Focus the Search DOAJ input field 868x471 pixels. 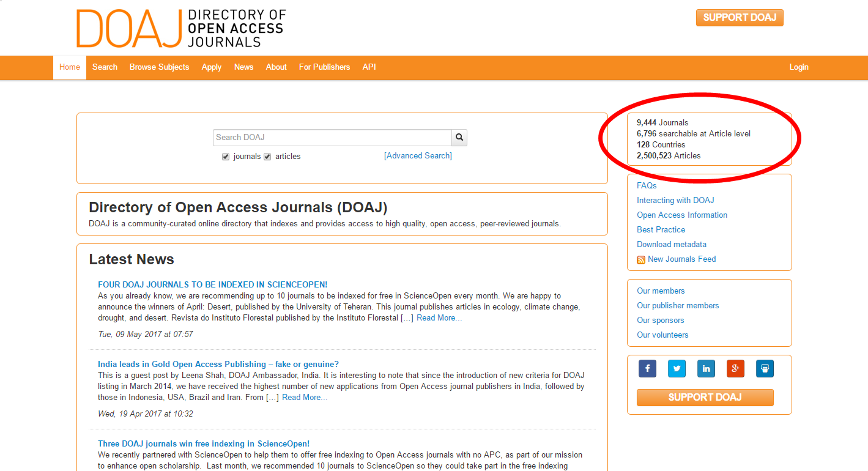pos(332,138)
